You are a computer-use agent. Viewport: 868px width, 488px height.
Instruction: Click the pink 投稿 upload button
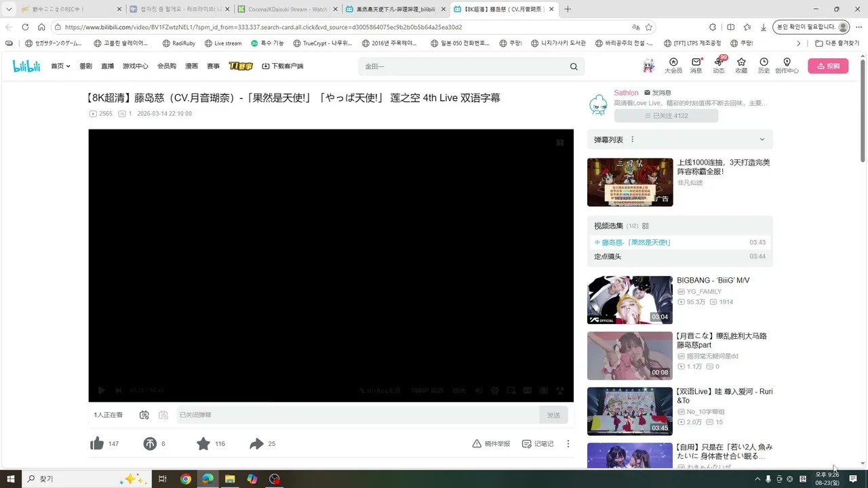828,66
